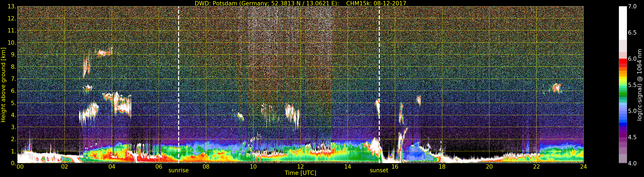Click the '10' time tick label
The height and width of the screenshot is (177, 644).
(x=253, y=167)
